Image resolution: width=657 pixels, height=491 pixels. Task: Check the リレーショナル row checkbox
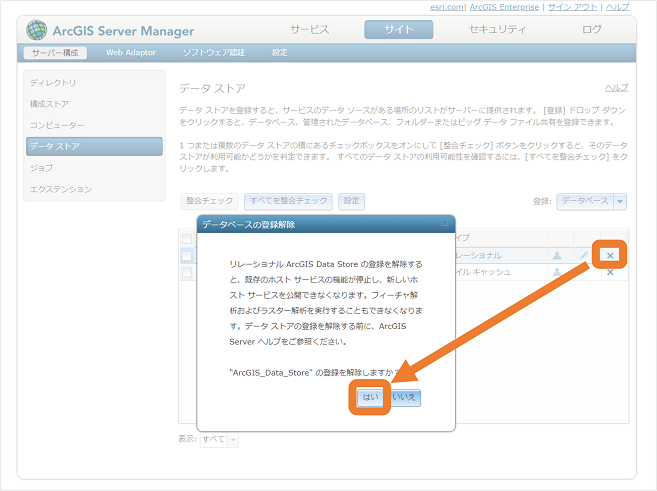point(187,256)
